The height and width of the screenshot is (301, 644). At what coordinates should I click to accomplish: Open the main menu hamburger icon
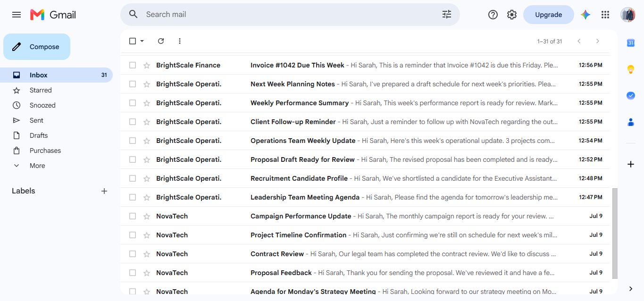17,15
